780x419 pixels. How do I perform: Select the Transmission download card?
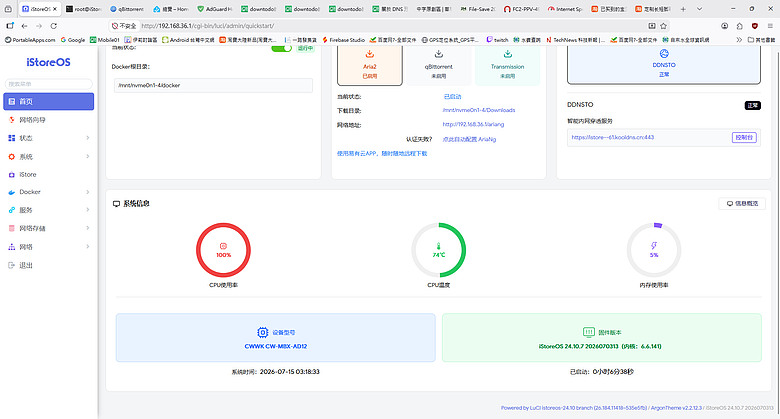[507, 65]
